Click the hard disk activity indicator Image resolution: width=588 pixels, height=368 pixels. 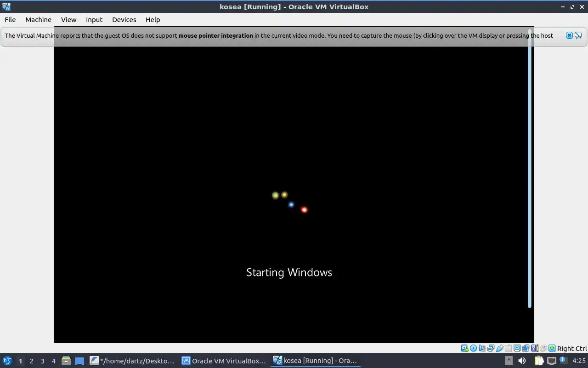tap(464, 349)
